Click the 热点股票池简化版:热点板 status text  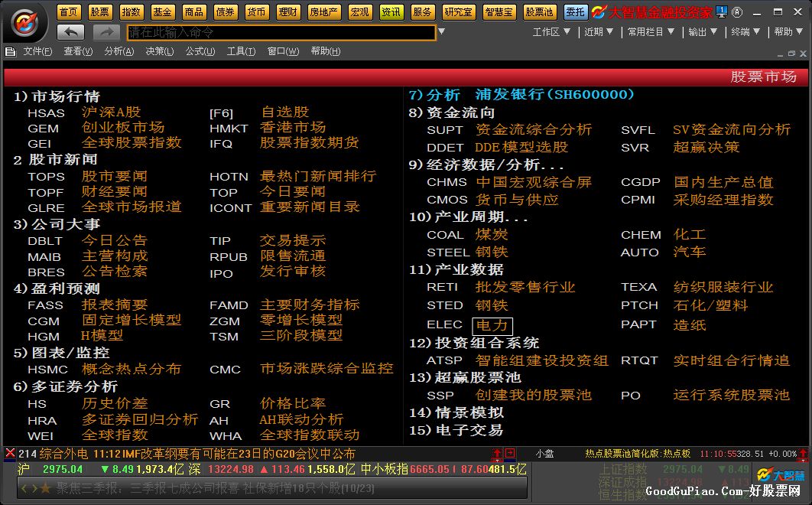point(638,454)
